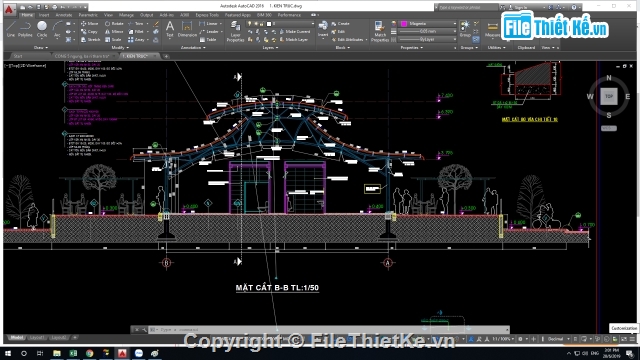Click the magenta color swatch
Image resolution: width=640 pixels, height=360 pixels.
pos(404,24)
